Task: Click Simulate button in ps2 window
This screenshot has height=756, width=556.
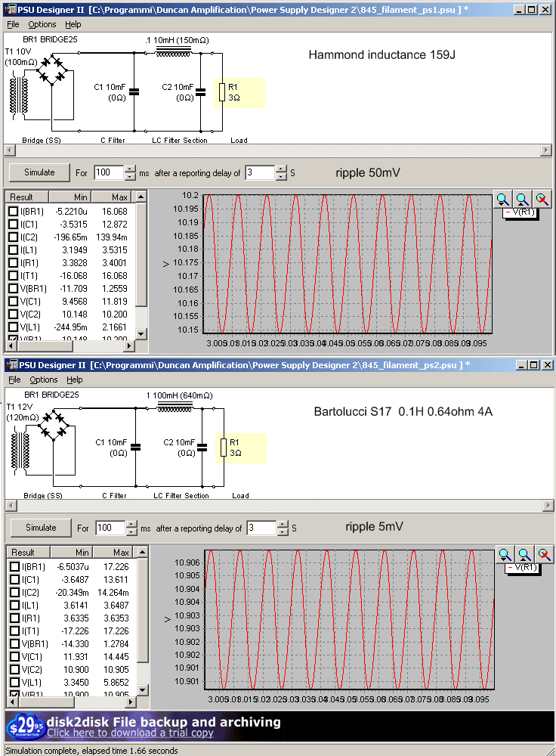Action: tap(41, 528)
